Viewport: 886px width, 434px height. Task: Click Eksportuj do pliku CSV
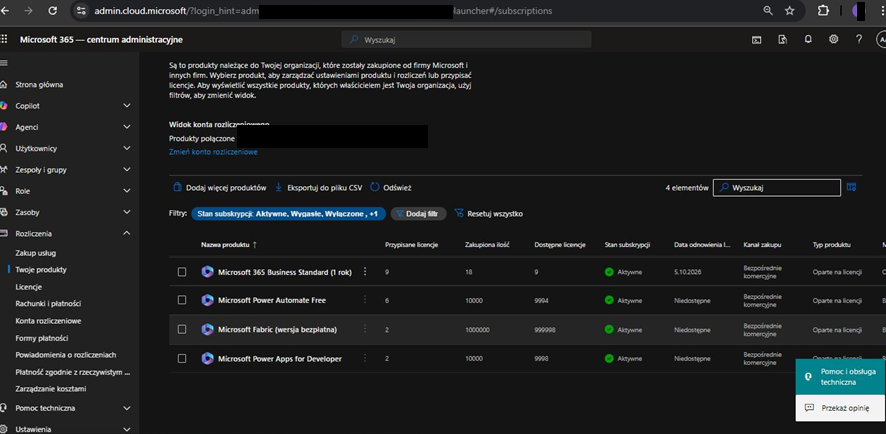tap(318, 188)
